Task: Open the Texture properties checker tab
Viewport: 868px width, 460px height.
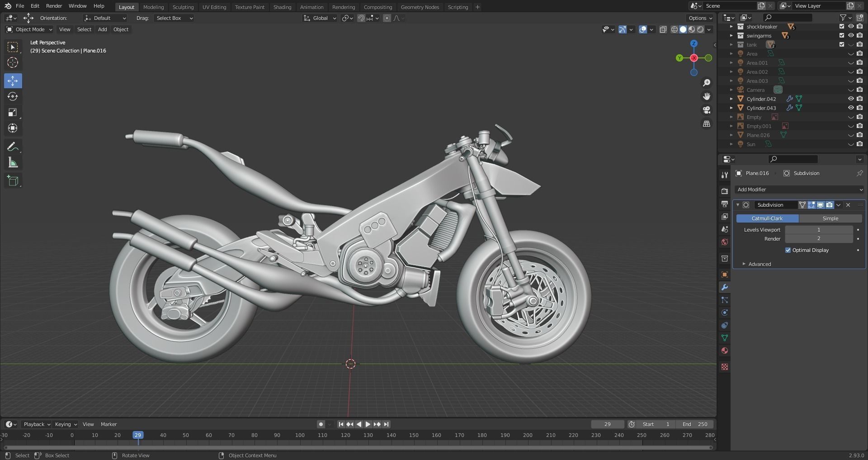Action: [x=725, y=367]
